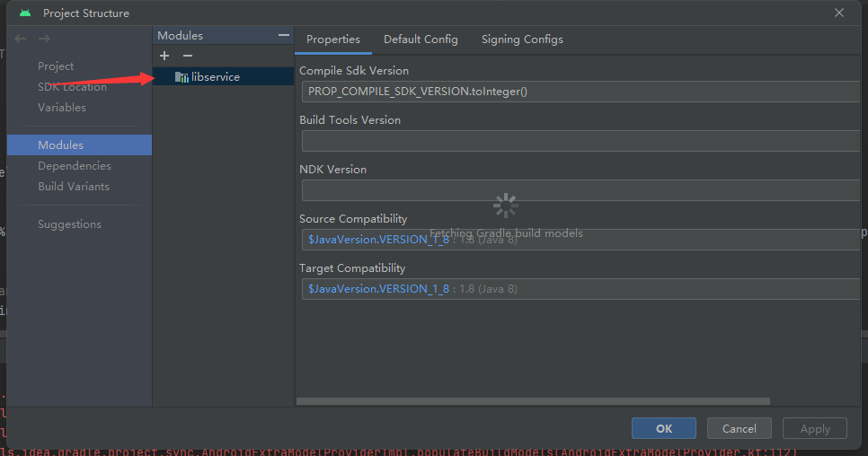The width and height of the screenshot is (868, 456).
Task: Expand the Build Tools Version combo box
Action: click(580, 141)
